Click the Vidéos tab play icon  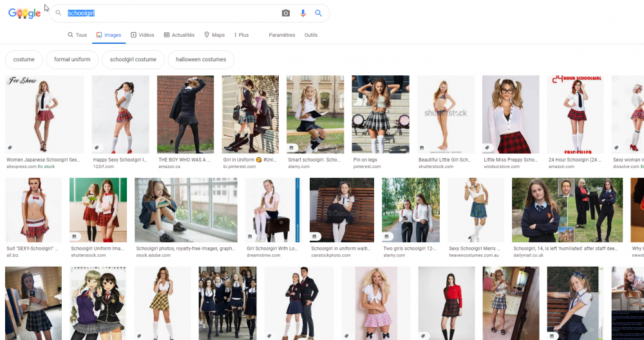[133, 35]
